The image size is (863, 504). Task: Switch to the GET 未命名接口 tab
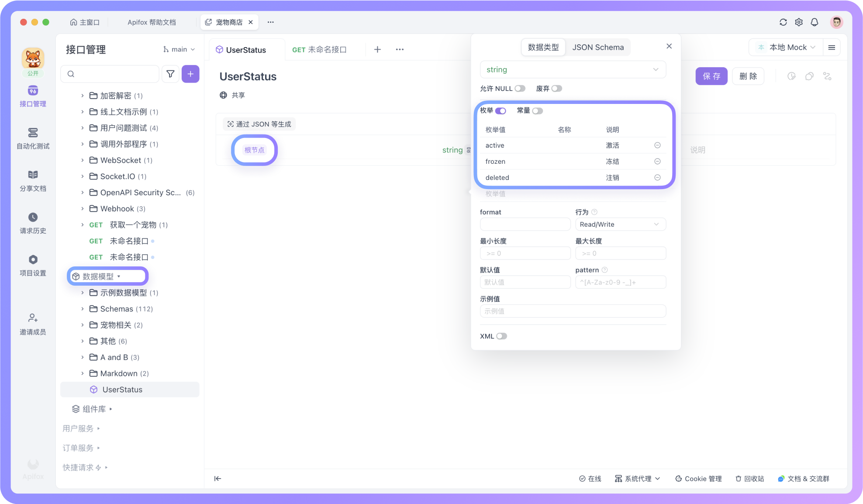pyautogui.click(x=319, y=50)
